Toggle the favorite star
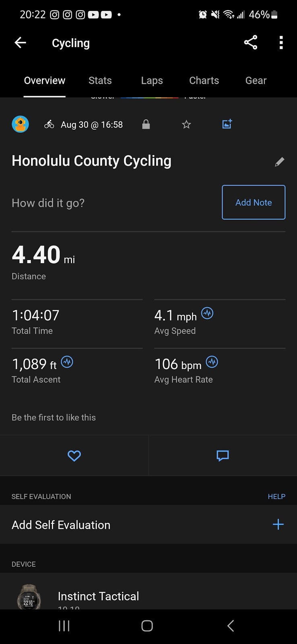Screen dimensions: 297x644 [x=186, y=124]
